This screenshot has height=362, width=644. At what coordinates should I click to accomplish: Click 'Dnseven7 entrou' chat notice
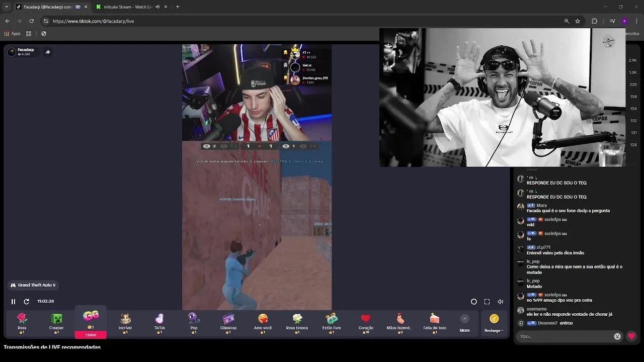click(x=549, y=323)
